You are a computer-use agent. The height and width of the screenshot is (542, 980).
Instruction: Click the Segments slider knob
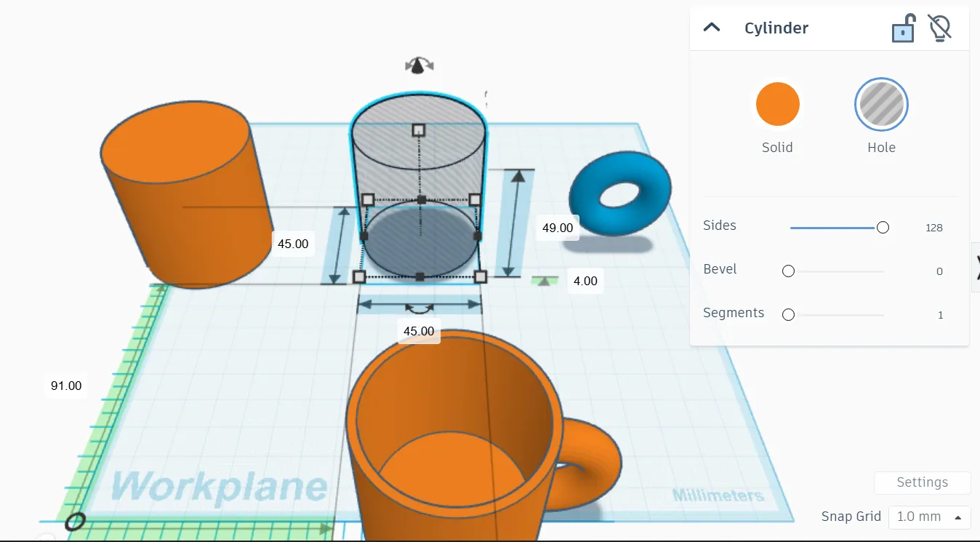click(x=788, y=315)
